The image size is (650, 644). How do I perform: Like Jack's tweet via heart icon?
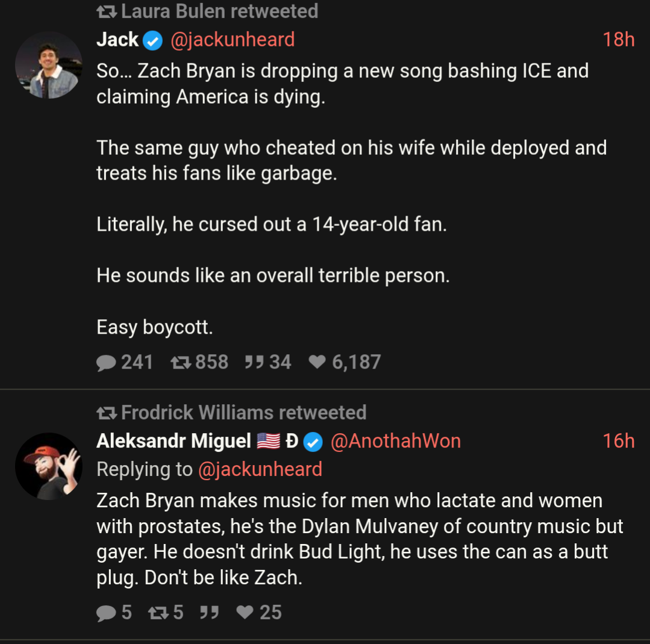[317, 362]
